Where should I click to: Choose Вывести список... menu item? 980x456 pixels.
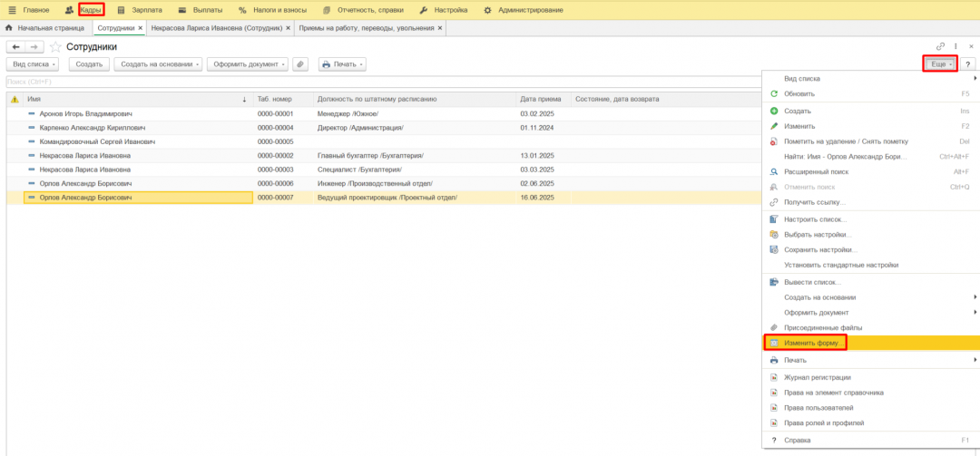click(x=871, y=282)
